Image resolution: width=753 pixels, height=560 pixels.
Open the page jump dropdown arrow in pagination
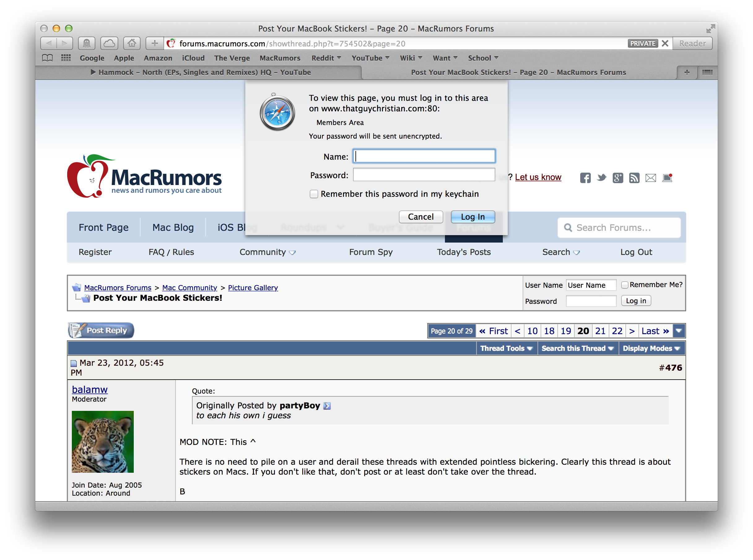tap(678, 331)
